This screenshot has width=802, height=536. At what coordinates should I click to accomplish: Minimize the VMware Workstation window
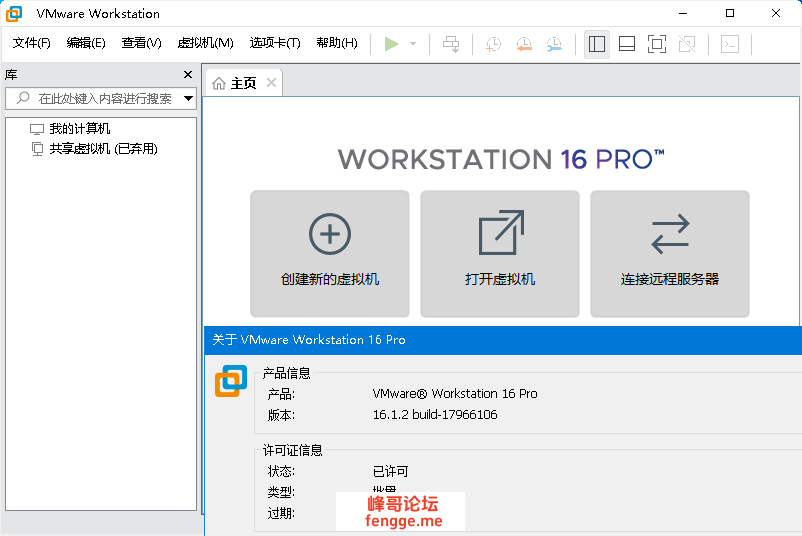[683, 13]
